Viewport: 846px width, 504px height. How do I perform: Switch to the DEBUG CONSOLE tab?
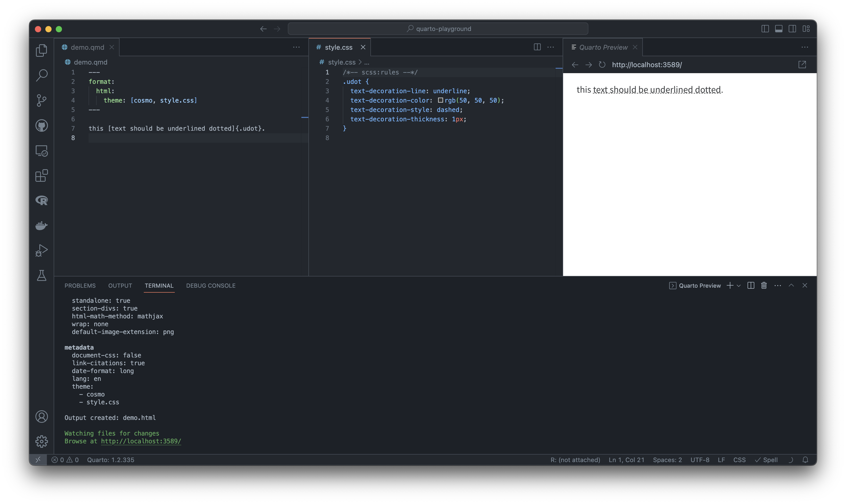tap(211, 286)
